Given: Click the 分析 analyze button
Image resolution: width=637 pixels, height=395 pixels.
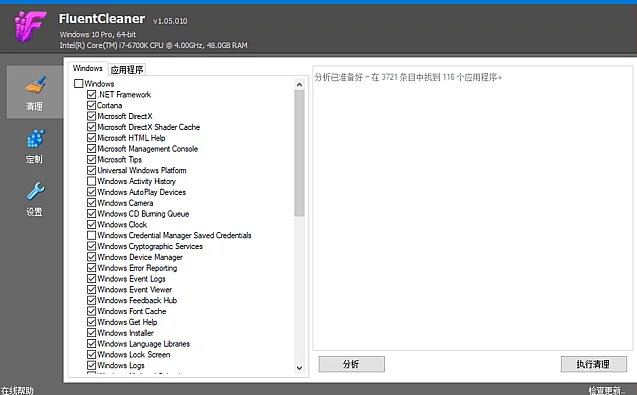Looking at the screenshot, I should pos(351,364).
